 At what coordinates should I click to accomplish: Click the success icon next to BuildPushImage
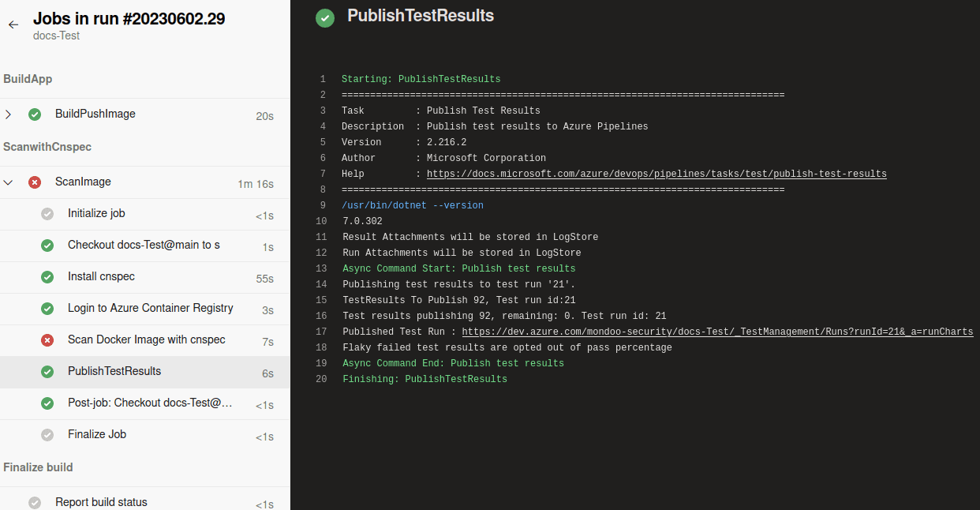click(x=35, y=114)
